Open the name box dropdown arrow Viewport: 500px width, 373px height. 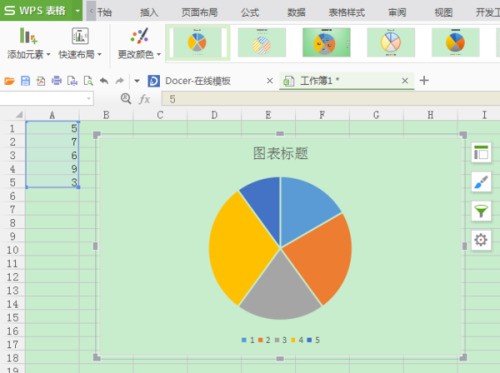pos(89,98)
